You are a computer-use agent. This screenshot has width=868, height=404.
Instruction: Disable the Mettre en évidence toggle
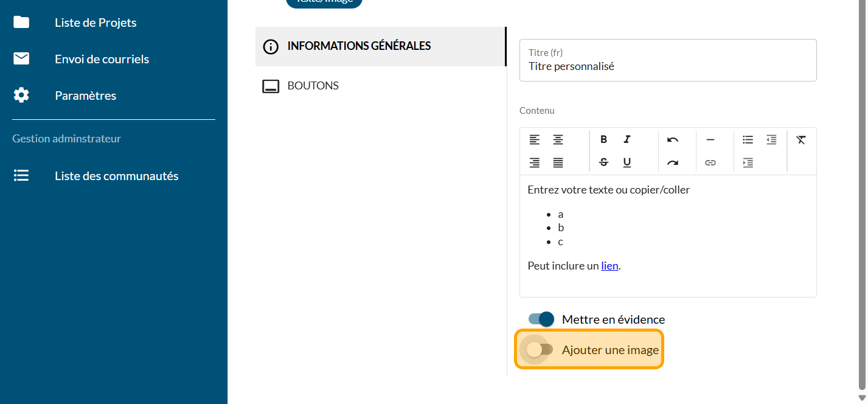click(541, 319)
